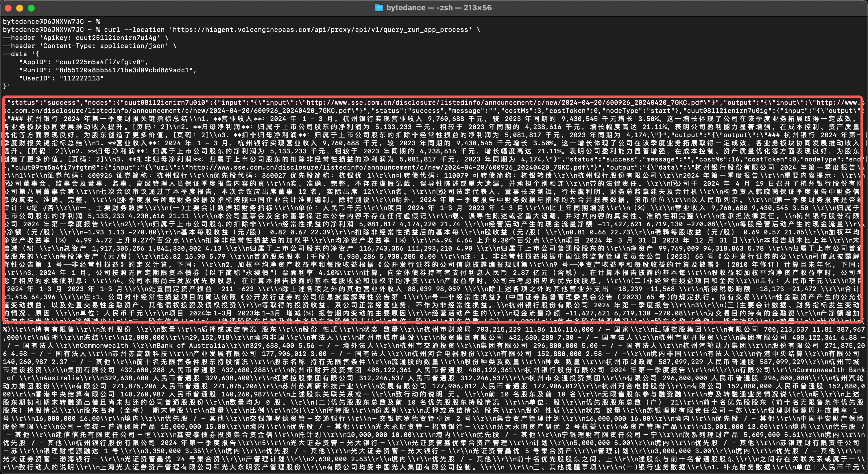
Task: Click the 'Content-Type: application/json' header text
Action: point(104,46)
